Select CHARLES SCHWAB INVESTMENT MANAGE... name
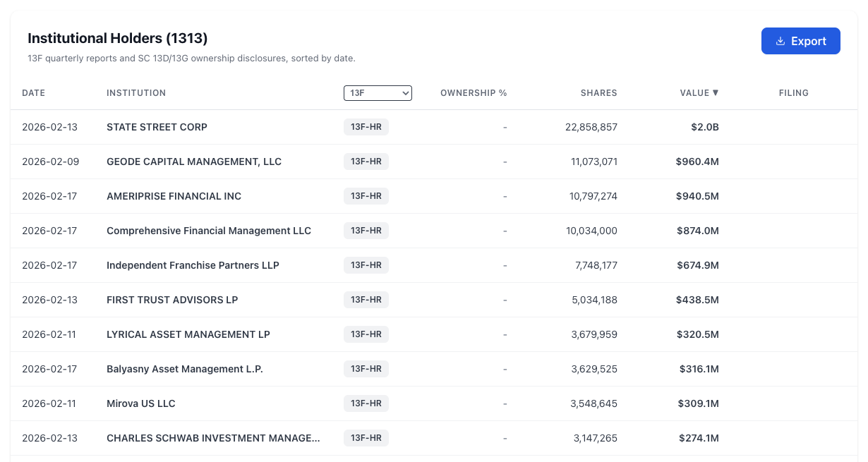This screenshot has width=868, height=462. (213, 438)
